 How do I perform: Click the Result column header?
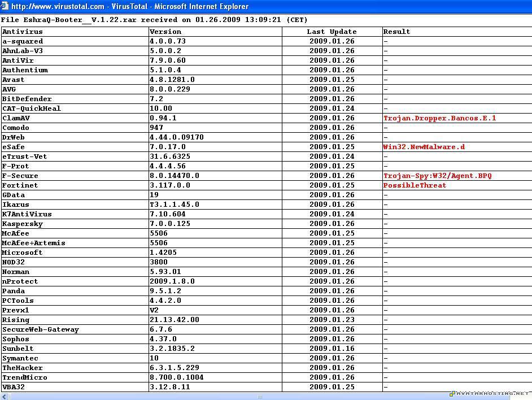point(396,32)
